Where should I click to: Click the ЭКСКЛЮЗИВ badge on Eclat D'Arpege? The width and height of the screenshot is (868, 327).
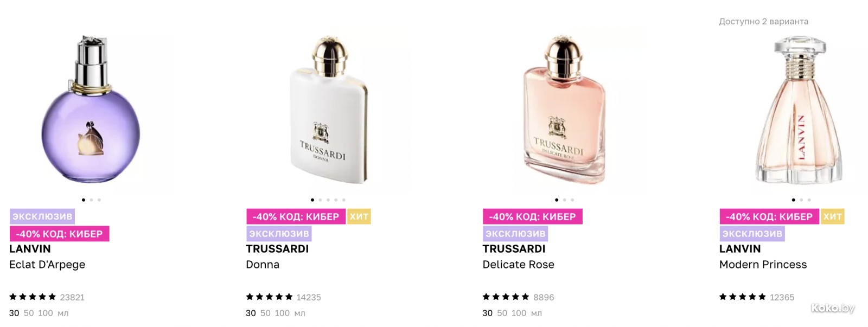(42, 216)
